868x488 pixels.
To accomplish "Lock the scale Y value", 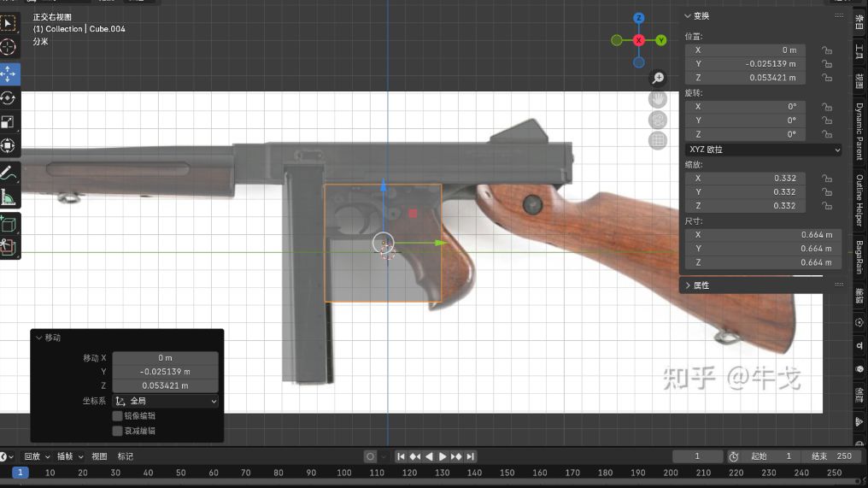I will [827, 192].
